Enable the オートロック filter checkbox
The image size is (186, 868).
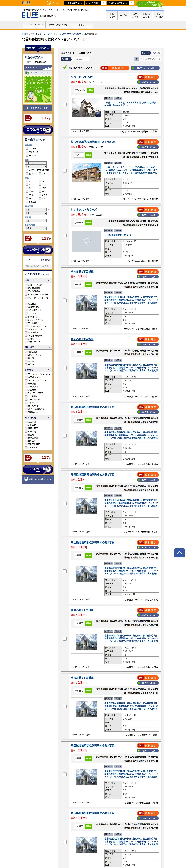click(x=26, y=400)
